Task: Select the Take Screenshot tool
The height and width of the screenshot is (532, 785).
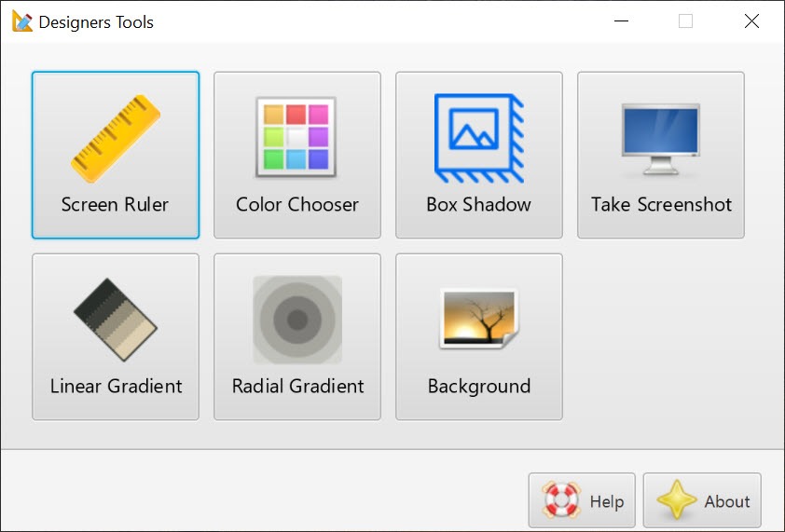Action: coord(661,156)
